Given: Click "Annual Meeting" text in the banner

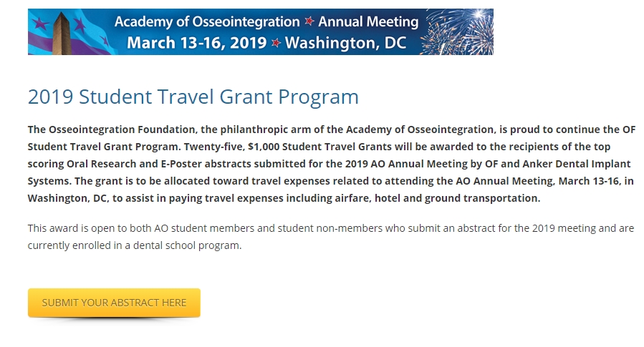Looking at the screenshot, I should [367, 22].
